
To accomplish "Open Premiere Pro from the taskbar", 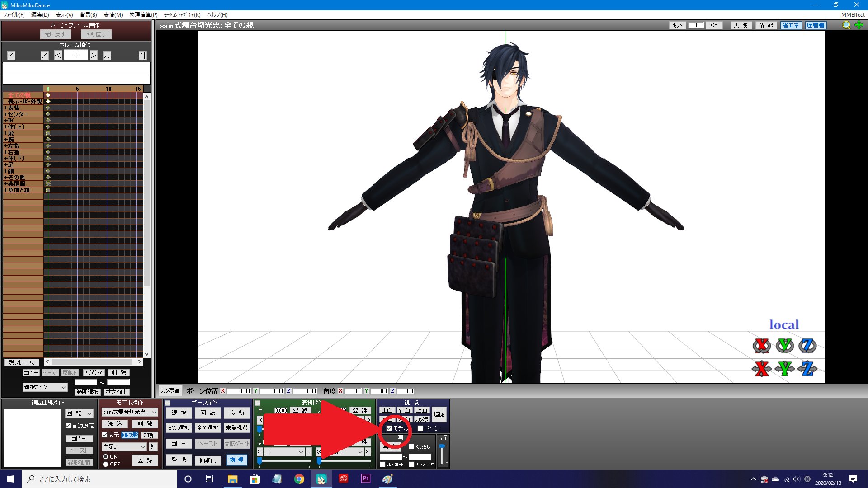I will click(x=365, y=479).
